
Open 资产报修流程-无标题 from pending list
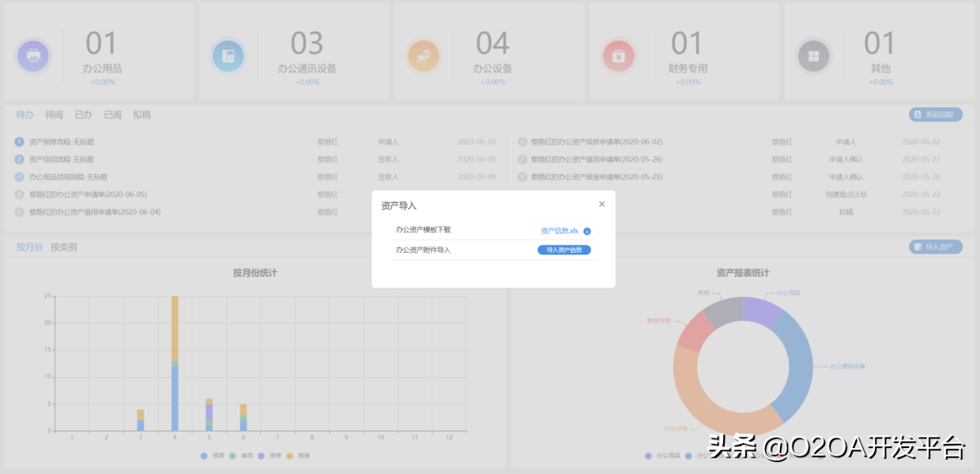tap(59, 141)
